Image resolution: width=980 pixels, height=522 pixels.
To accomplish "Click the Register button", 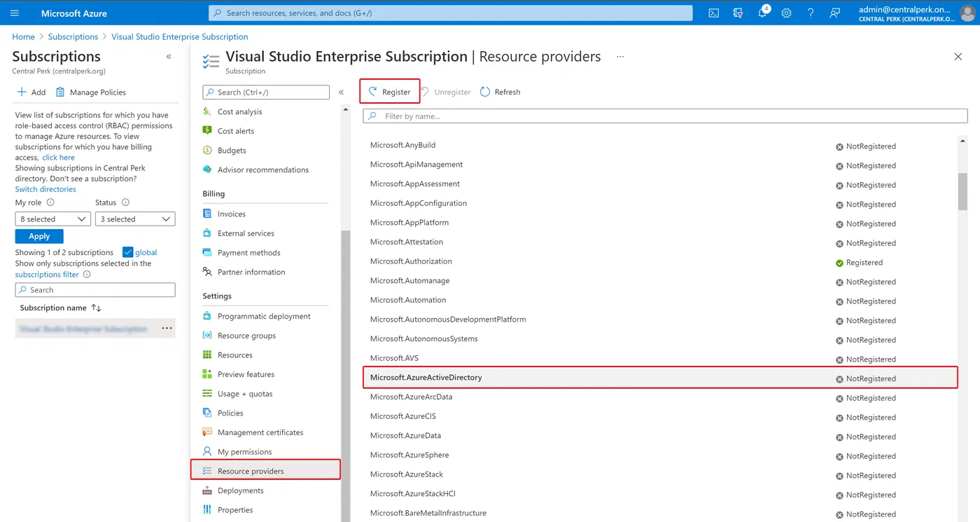I will [390, 92].
